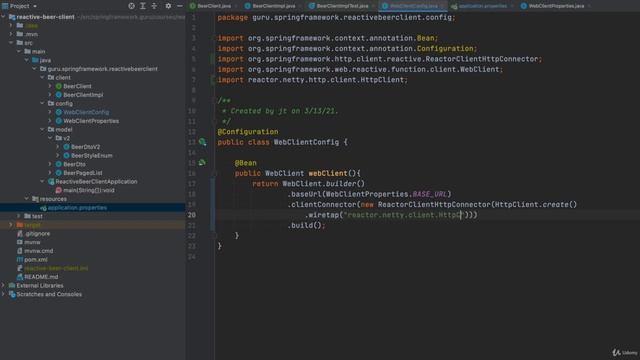Viewport: 640px width, 360px height.
Task: Click the webClient method name
Action: pos(328,173)
